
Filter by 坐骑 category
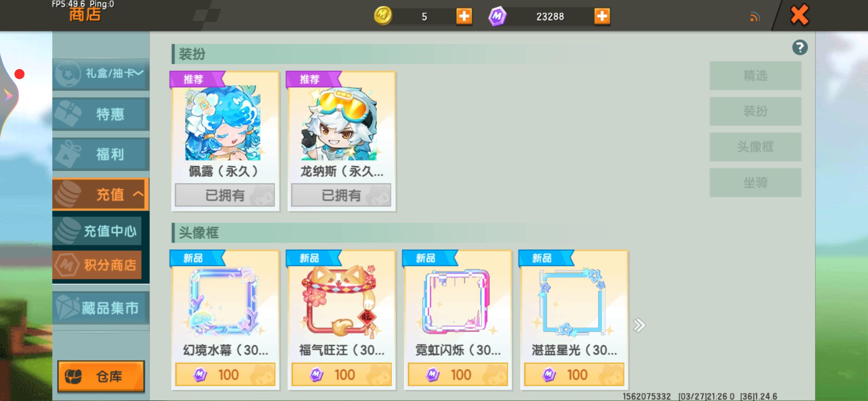coord(755,183)
